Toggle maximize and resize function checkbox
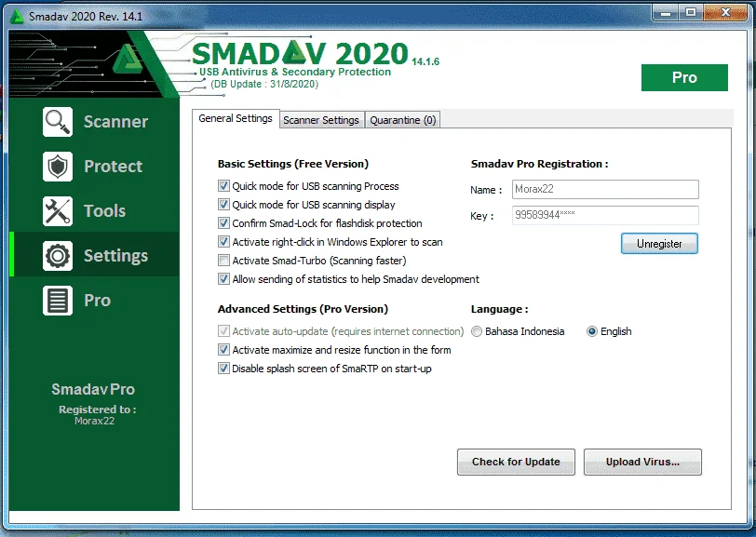The height and width of the screenshot is (537, 756). [223, 350]
